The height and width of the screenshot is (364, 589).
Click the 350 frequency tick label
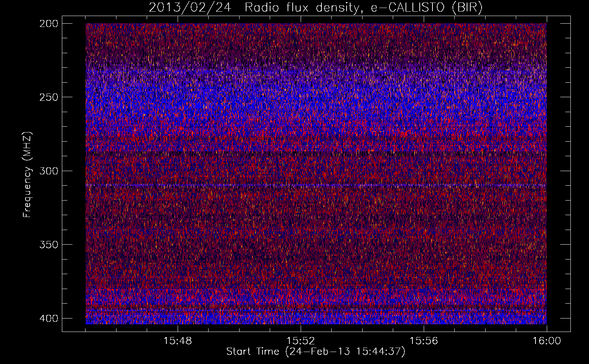pos(48,245)
